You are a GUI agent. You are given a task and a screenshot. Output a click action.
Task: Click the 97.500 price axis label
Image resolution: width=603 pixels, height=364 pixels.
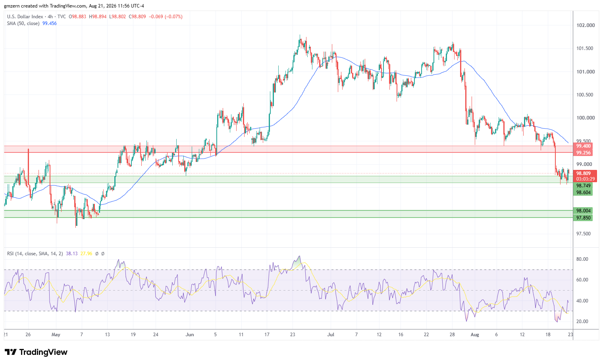coord(584,234)
